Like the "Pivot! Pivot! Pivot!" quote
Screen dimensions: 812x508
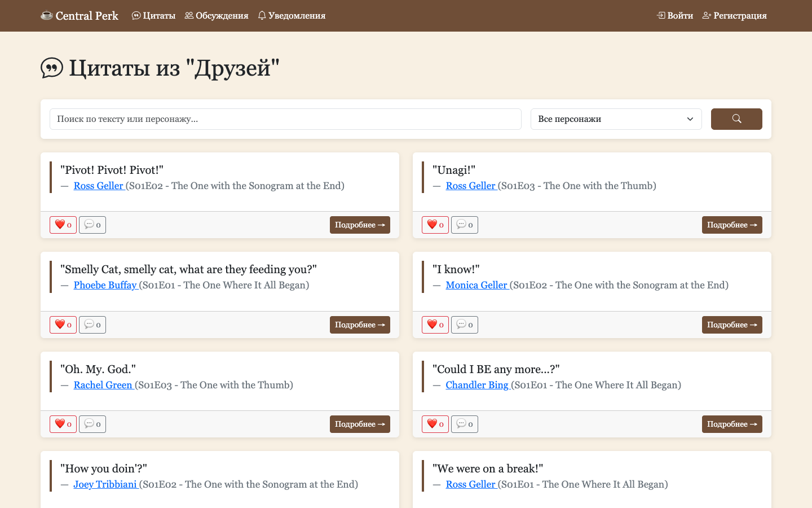click(63, 225)
